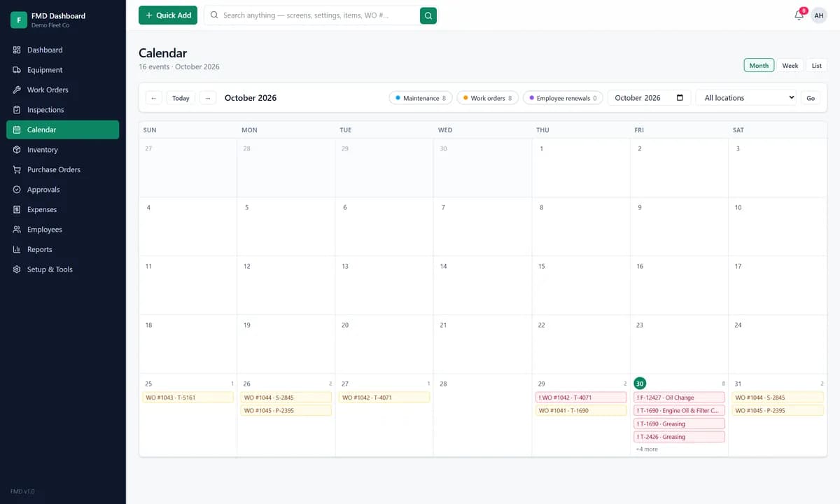Screen dimensions: 840x504
Task: Click the Go button
Action: pyautogui.click(x=811, y=98)
